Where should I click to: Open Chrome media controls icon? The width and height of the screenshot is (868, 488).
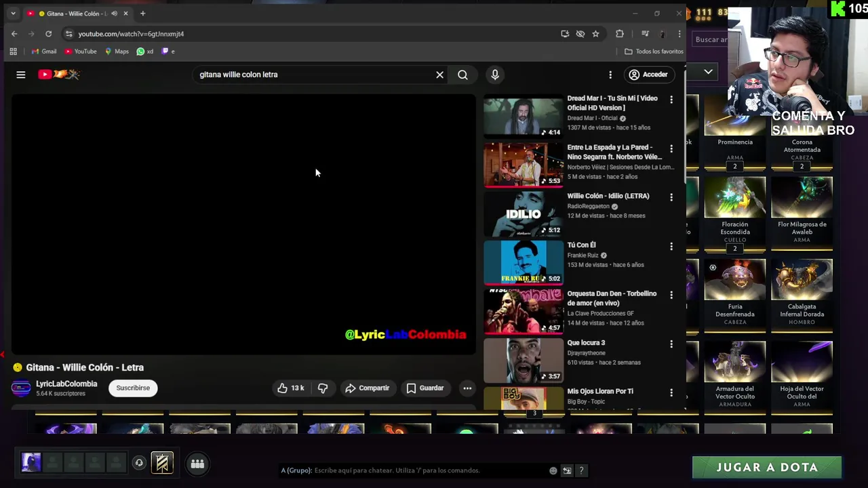click(x=645, y=34)
